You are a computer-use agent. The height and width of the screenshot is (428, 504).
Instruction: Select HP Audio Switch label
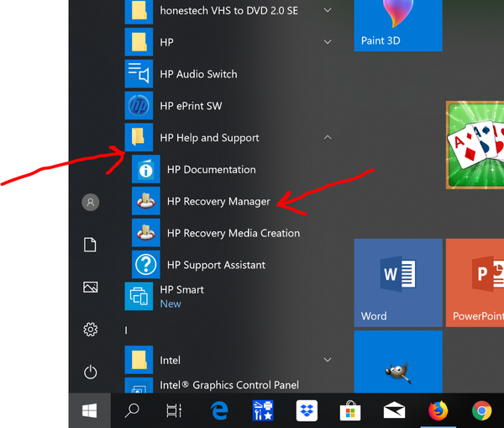(x=198, y=74)
